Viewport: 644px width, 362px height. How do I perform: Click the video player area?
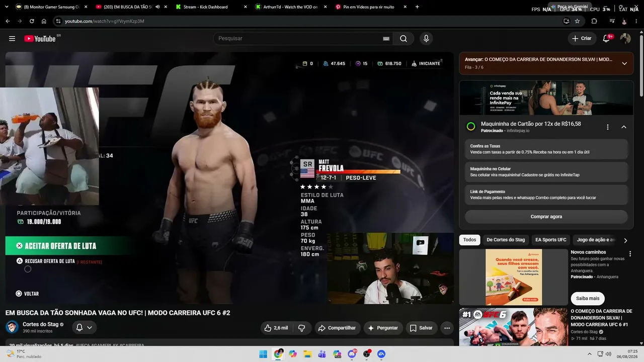coord(229,178)
